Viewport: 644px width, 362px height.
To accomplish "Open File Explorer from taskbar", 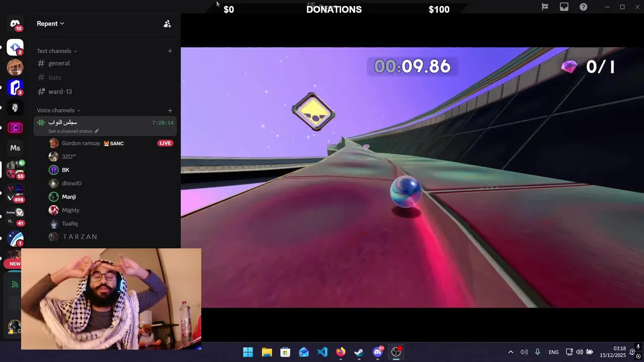I will 267,352.
